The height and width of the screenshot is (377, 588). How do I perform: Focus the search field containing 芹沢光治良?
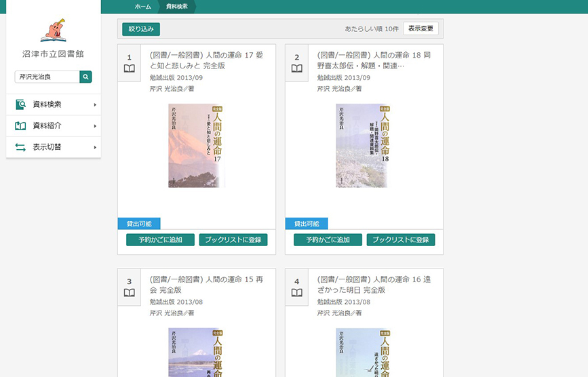click(47, 77)
